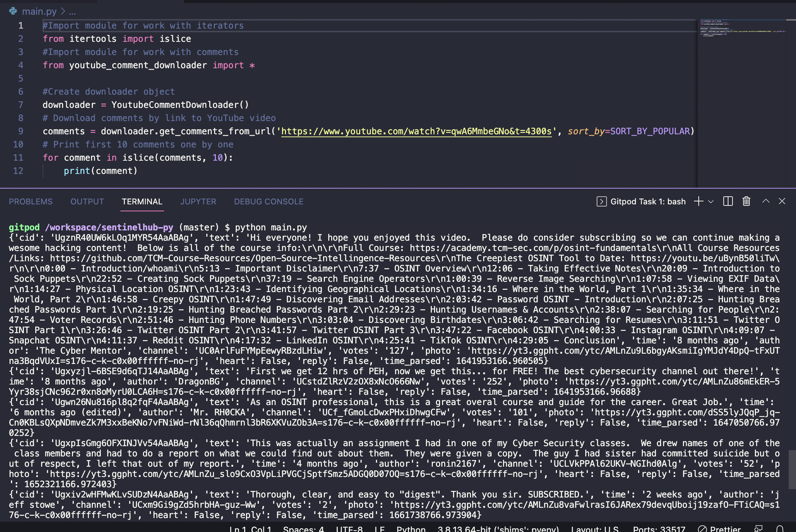Click 'python main.py' command in terminal
This screenshot has width=796, height=532.
click(271, 227)
